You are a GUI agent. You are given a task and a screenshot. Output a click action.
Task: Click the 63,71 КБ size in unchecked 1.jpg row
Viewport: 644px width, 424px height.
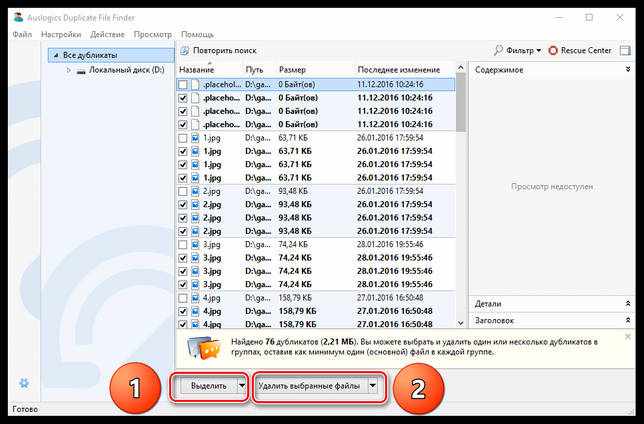point(293,138)
